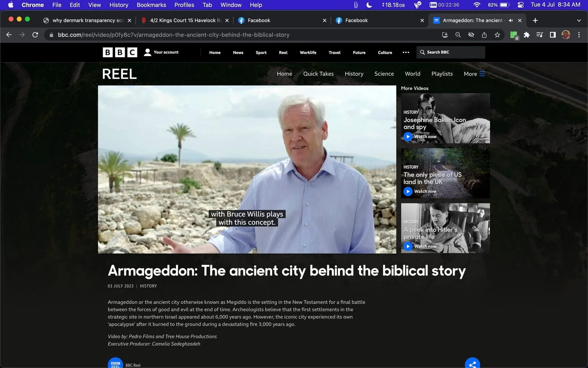
Task: Click the main Armageddon video player
Action: [247, 169]
